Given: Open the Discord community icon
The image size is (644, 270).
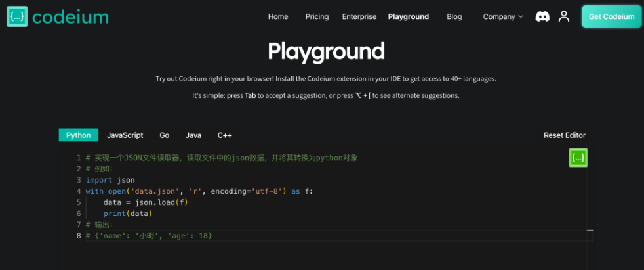Looking at the screenshot, I should pos(542,16).
